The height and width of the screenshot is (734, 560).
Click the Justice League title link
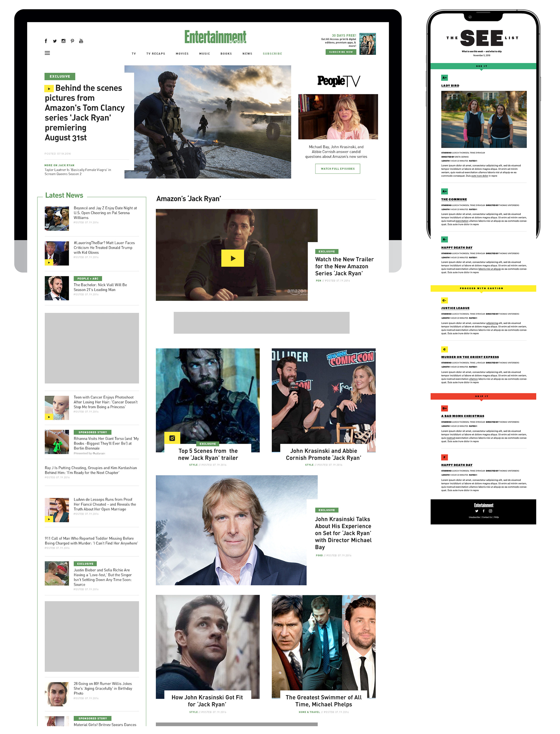(455, 308)
